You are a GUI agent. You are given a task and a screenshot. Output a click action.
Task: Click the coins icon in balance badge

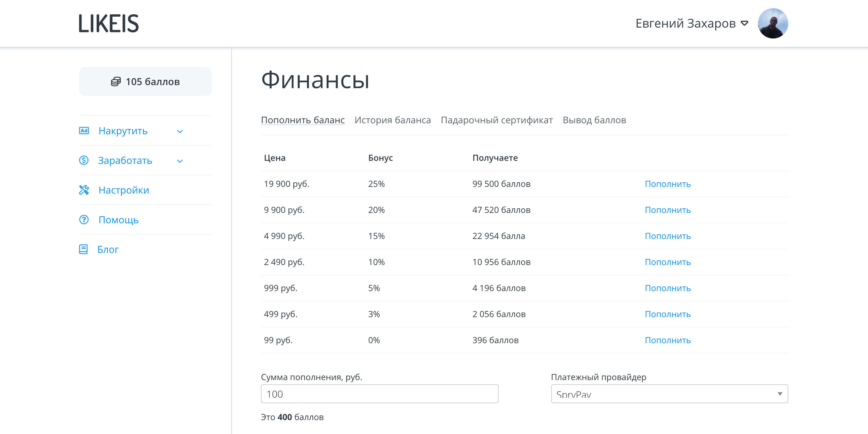click(115, 81)
